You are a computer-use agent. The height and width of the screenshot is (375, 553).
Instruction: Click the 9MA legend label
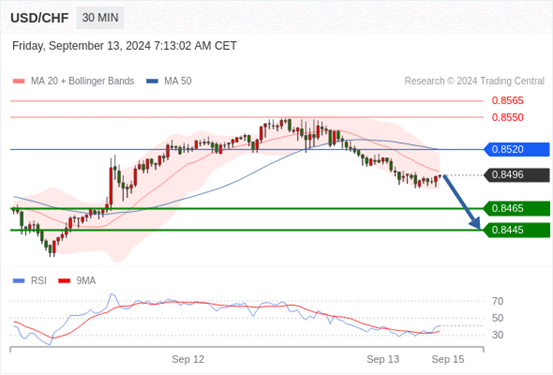click(x=86, y=281)
